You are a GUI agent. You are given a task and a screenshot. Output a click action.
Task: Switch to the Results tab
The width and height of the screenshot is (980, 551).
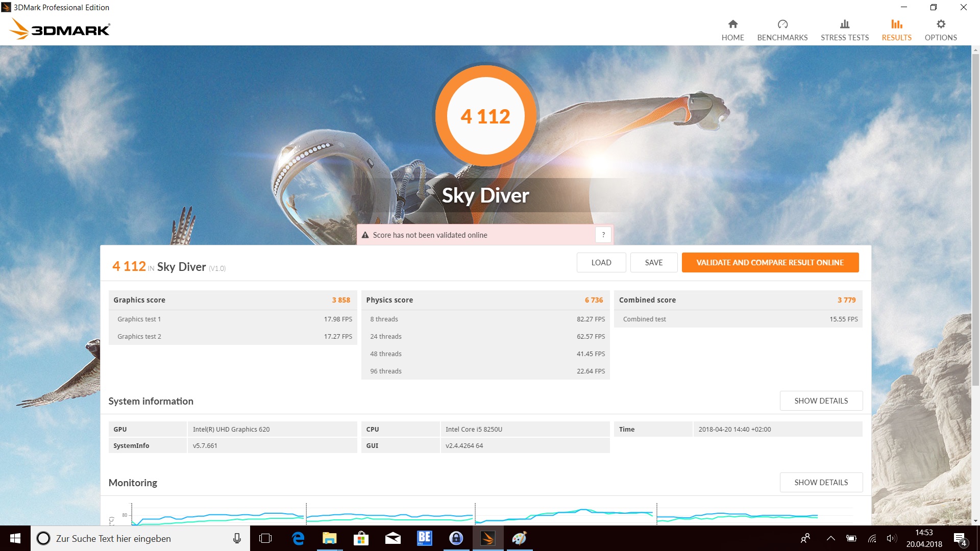pyautogui.click(x=896, y=30)
